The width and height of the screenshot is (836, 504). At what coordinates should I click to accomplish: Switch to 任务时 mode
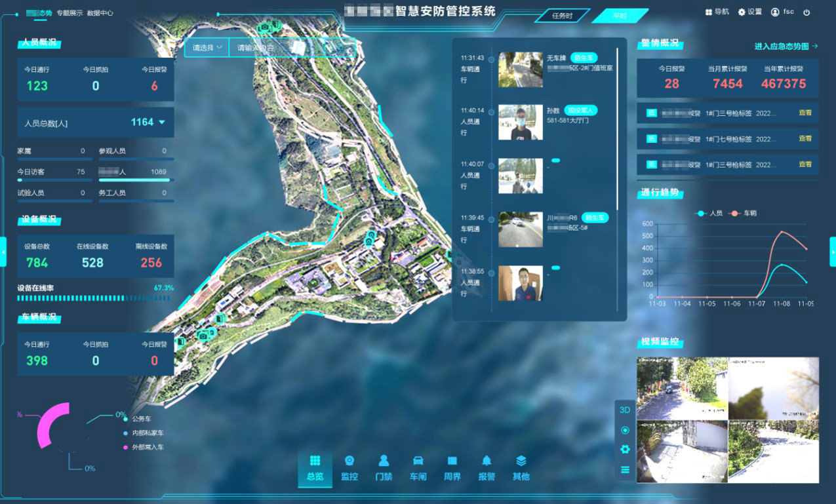[562, 16]
